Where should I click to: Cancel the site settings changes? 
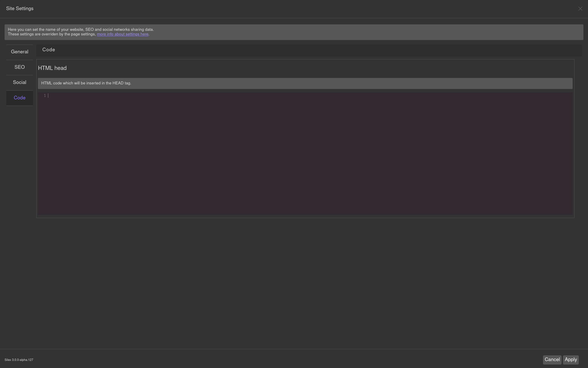click(552, 360)
